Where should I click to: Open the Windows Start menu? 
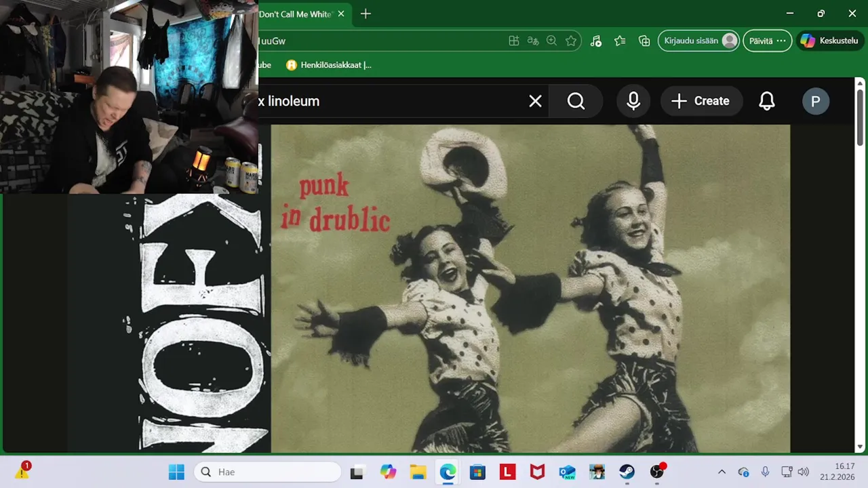pyautogui.click(x=176, y=472)
